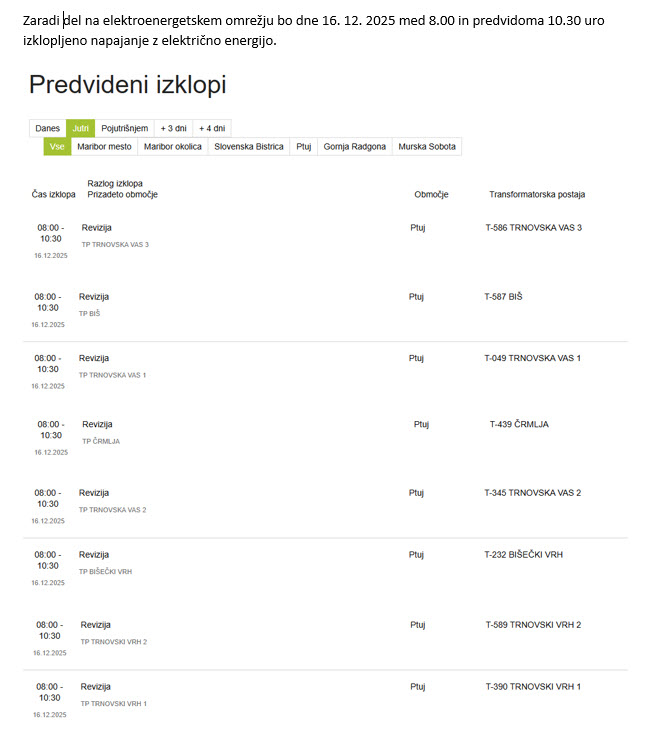
Task: Show outages for + 3 dni
Action: (x=174, y=129)
